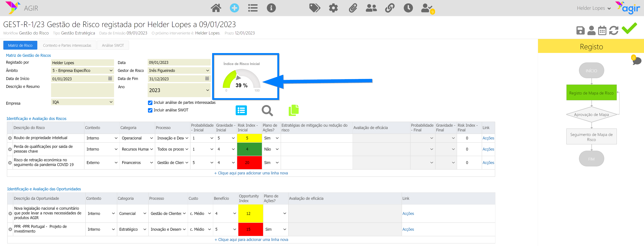Screen dimensions: 644x246
Task: Click the home icon in the top bar
Action: 216,8
